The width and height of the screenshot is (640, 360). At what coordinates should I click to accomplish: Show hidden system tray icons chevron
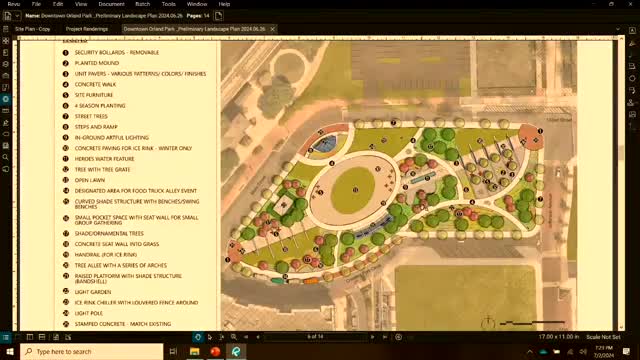pos(530,351)
